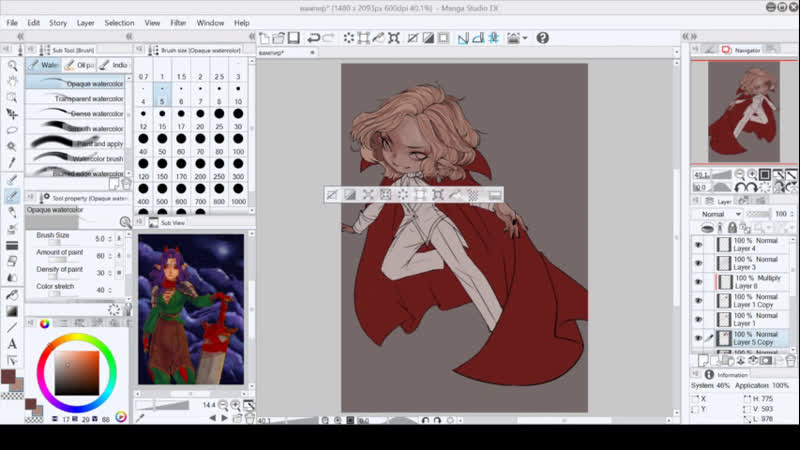Select Layer 4 in layer list

[754, 245]
